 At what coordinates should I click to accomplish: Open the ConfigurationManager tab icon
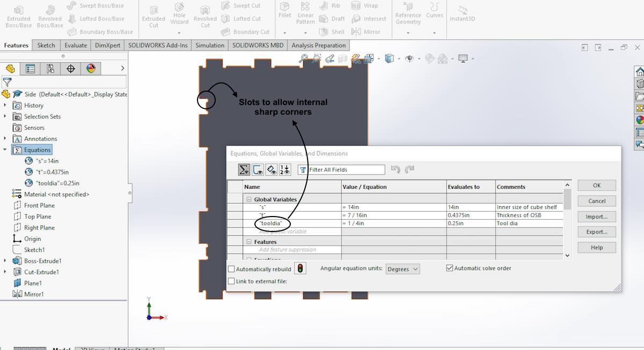[x=50, y=69]
